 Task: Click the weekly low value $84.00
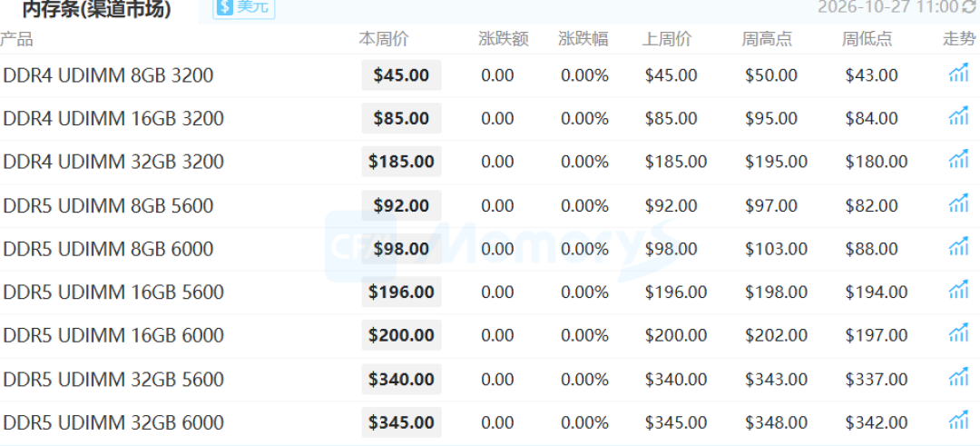click(871, 118)
